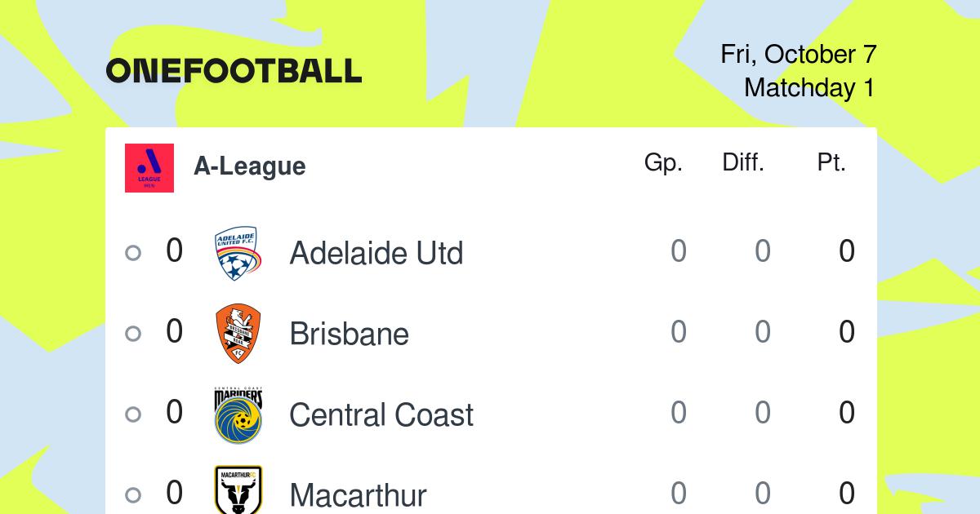The height and width of the screenshot is (514, 980).
Task: Click the Fri, October 7 date text
Action: click(x=799, y=55)
